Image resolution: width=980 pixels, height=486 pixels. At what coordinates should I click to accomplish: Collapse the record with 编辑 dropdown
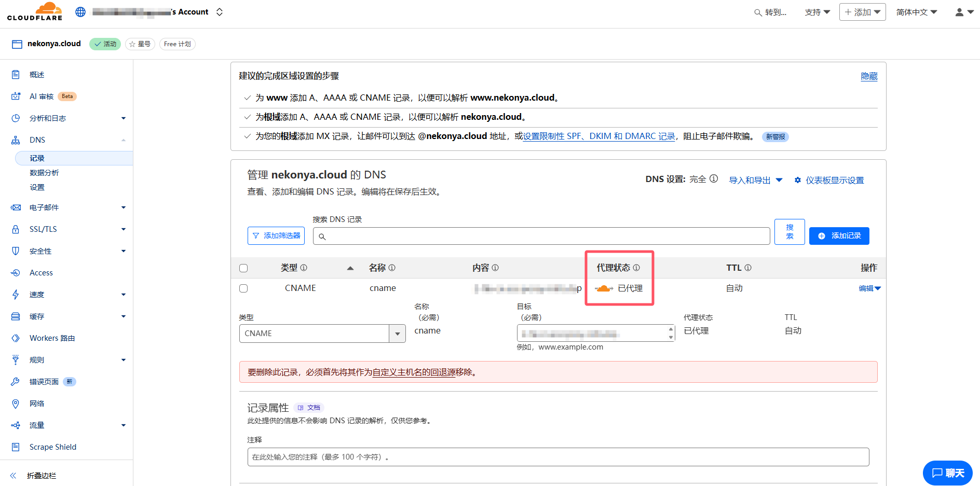tap(869, 288)
